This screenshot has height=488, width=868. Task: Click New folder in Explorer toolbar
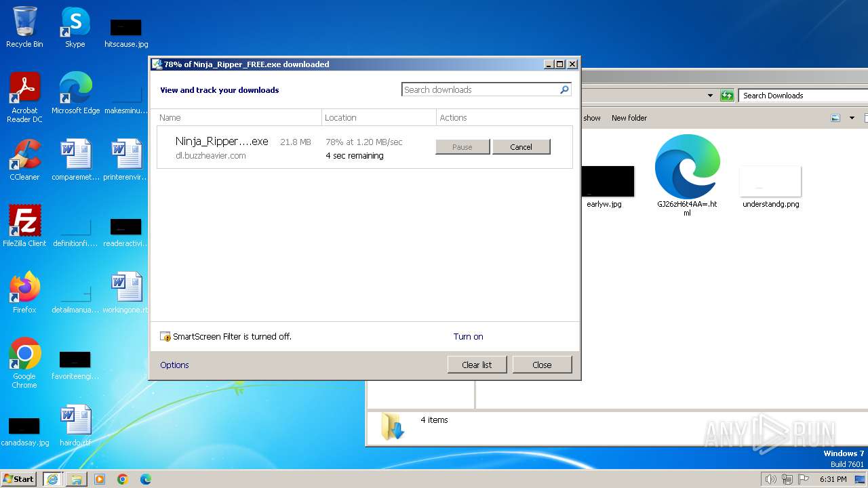(629, 118)
